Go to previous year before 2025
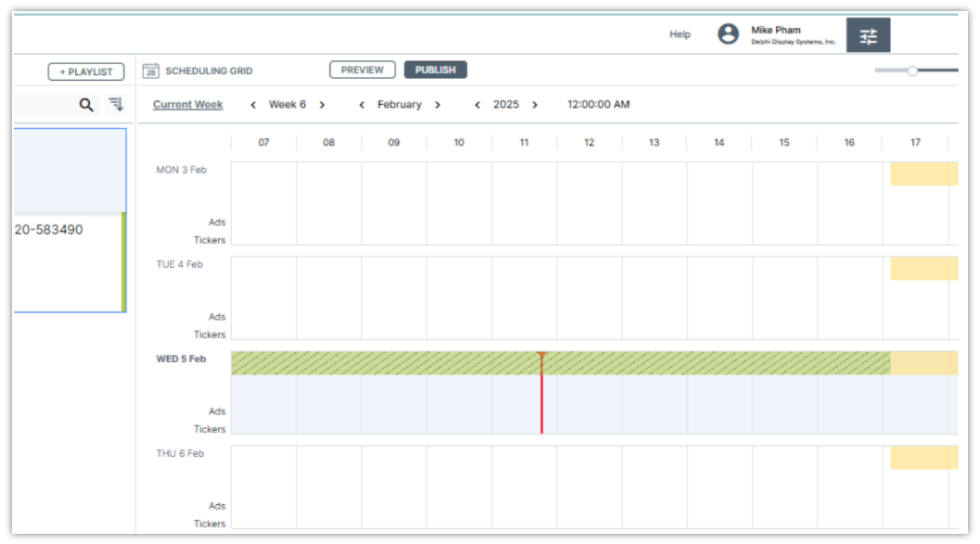 click(477, 105)
